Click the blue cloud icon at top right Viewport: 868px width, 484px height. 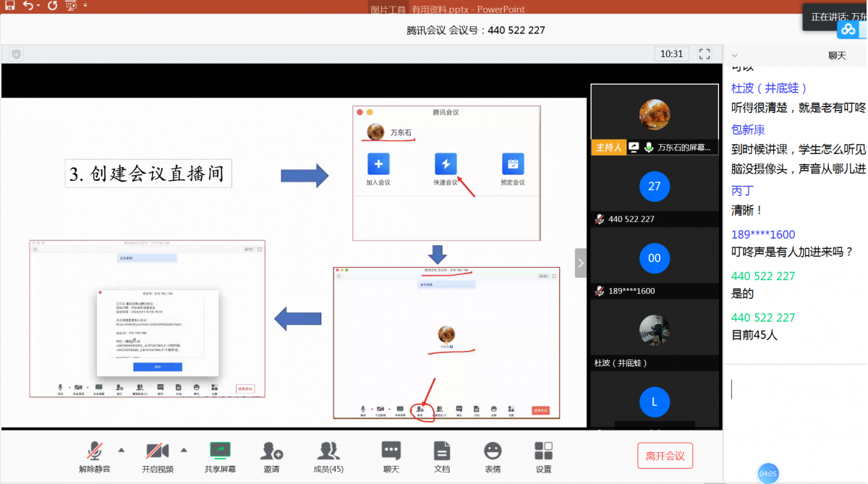848,30
